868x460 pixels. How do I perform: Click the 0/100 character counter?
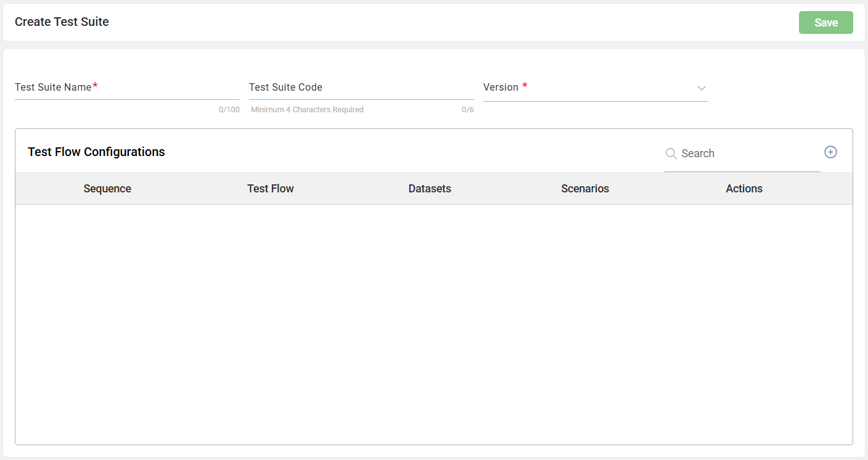coord(229,110)
